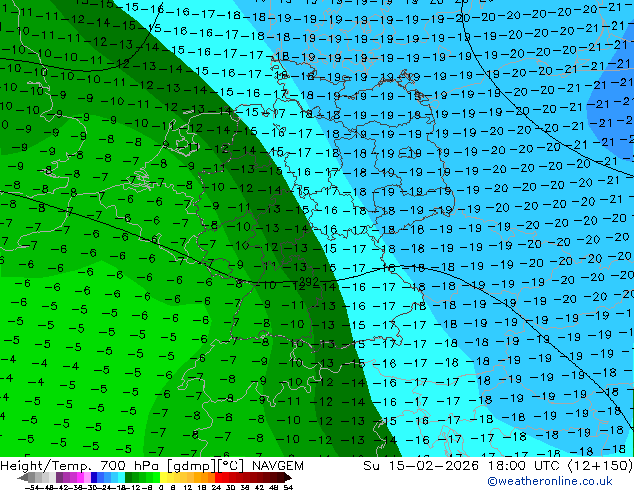The image size is (634, 490).
Task: Select the bright magenta legend swatch
Action: click(80, 477)
